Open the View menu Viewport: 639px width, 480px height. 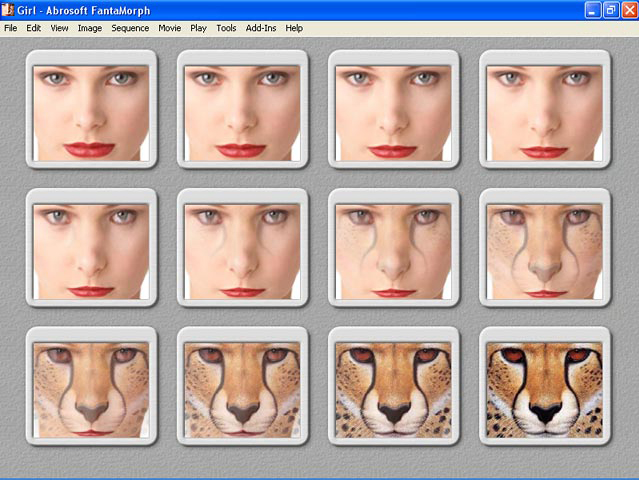tap(60, 28)
